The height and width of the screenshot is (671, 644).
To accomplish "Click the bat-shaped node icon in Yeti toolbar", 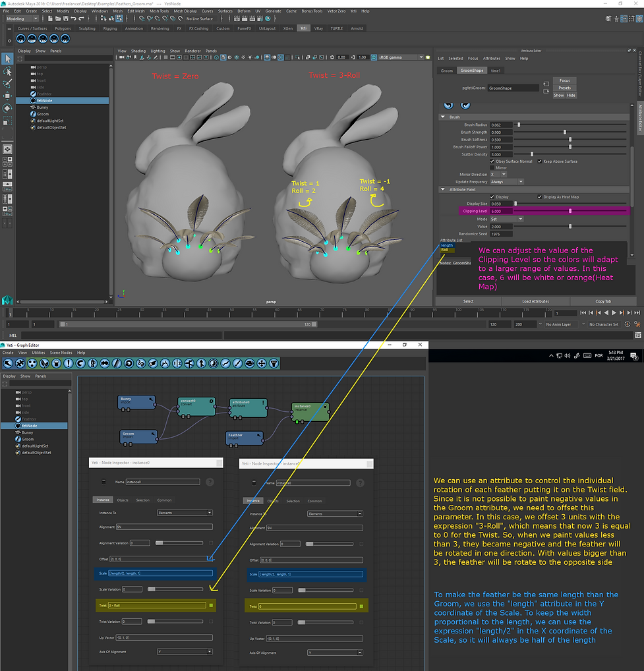I will pyautogui.click(x=104, y=363).
